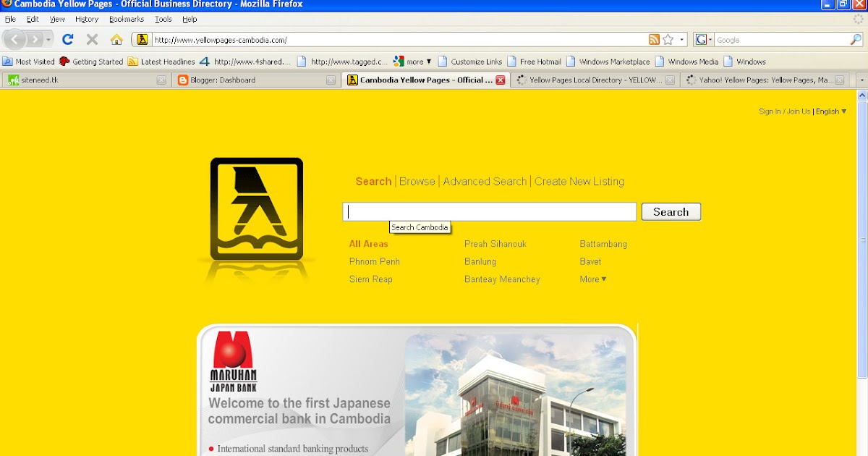Select the Battambang location
868x456 pixels.
point(603,244)
